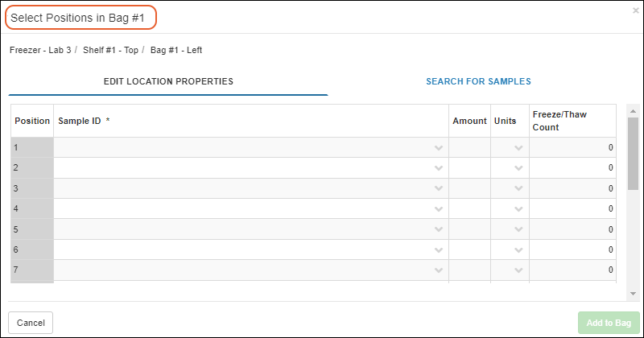Click the Sample ID column header

(x=80, y=121)
